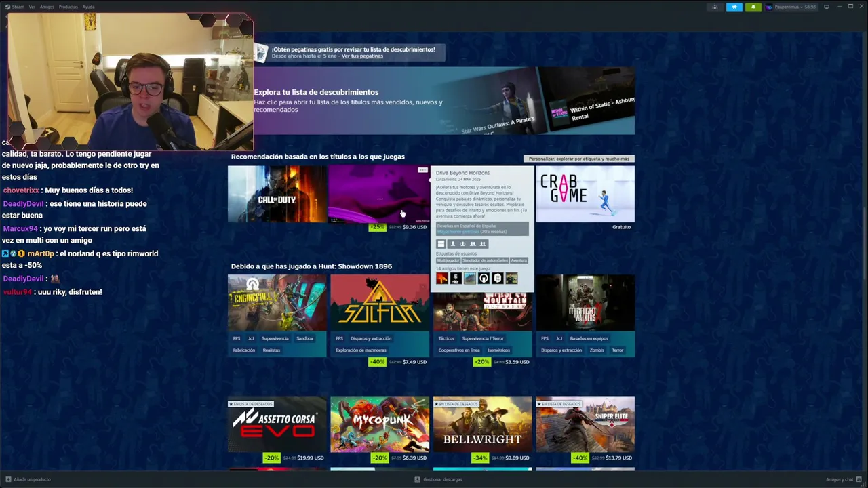The height and width of the screenshot is (488, 868).
Task: Click the Mayormente positivas review summary
Action: click(x=458, y=232)
